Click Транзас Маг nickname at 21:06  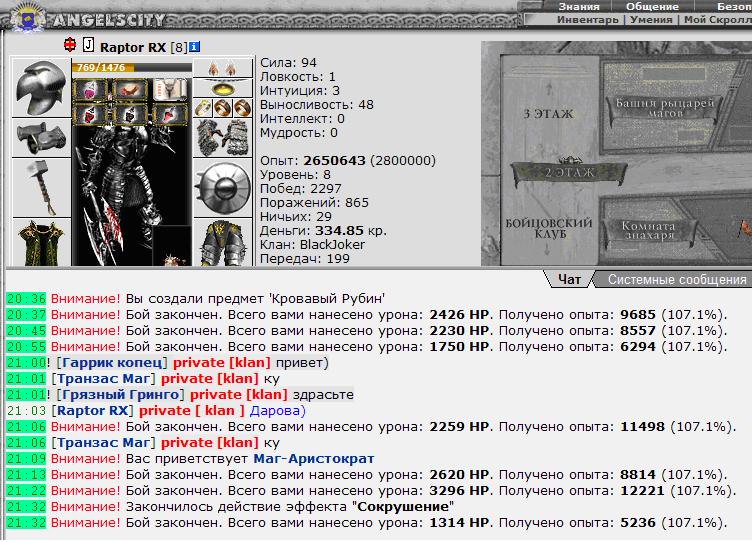pyautogui.click(x=104, y=442)
